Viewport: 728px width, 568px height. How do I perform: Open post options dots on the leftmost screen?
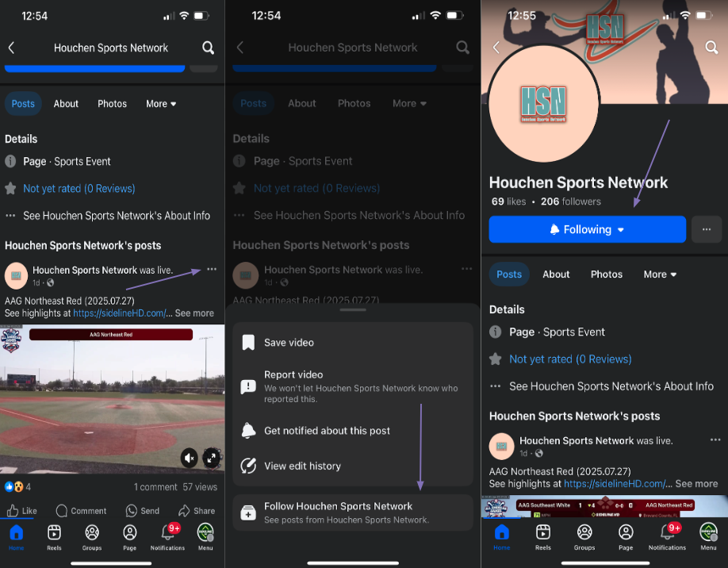(x=211, y=270)
